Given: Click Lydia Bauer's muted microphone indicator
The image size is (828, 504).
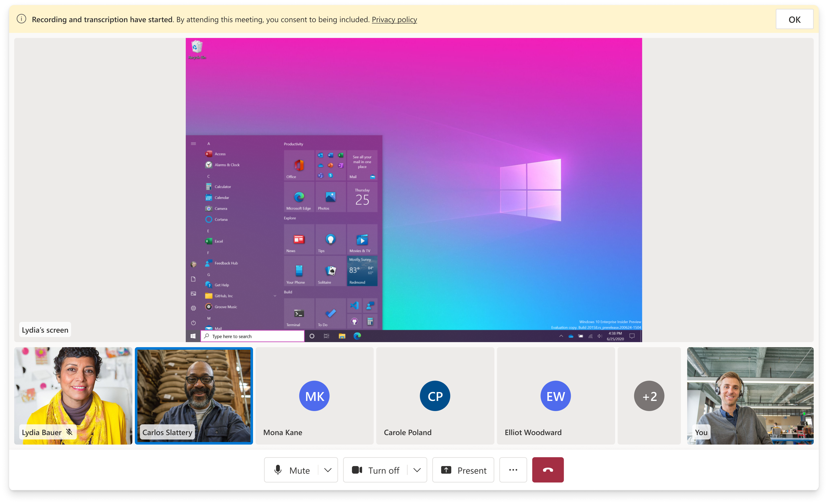Looking at the screenshot, I should pos(69,432).
